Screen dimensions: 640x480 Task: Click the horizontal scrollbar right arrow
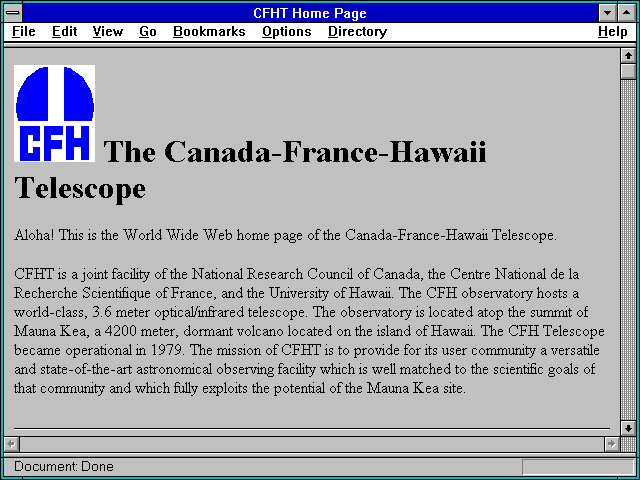click(611, 444)
